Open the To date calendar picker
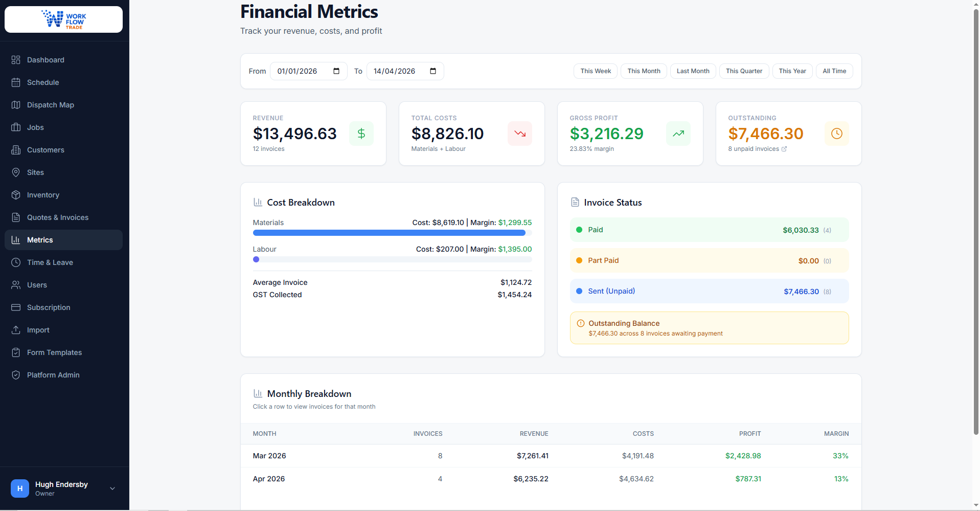This screenshot has height=511, width=980. pyautogui.click(x=433, y=71)
